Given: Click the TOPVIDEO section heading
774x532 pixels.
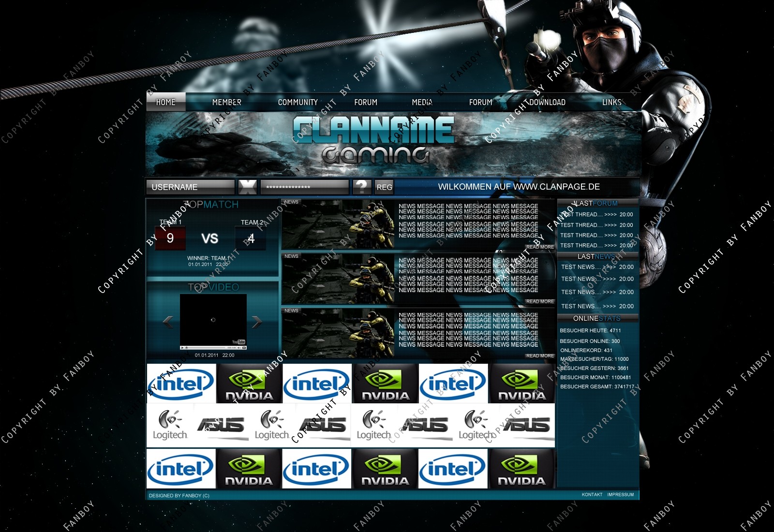Looking at the screenshot, I should point(213,287).
